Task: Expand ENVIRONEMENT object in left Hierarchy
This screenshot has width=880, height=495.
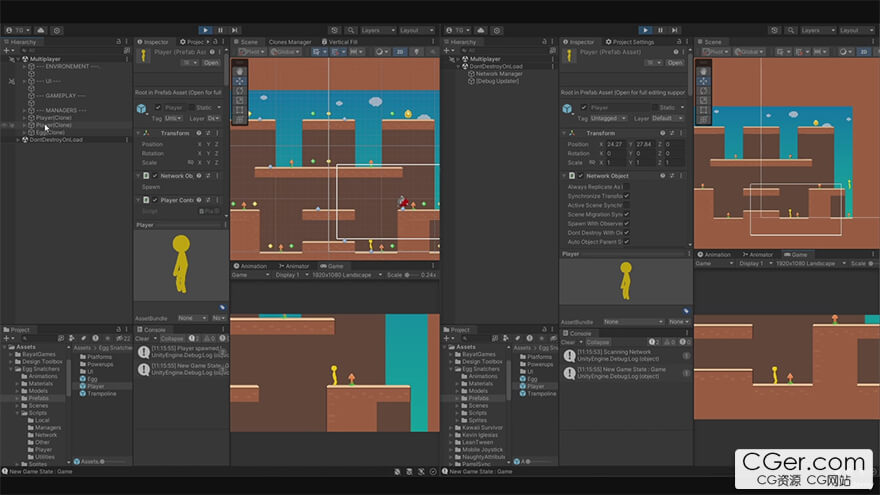Action: point(24,66)
